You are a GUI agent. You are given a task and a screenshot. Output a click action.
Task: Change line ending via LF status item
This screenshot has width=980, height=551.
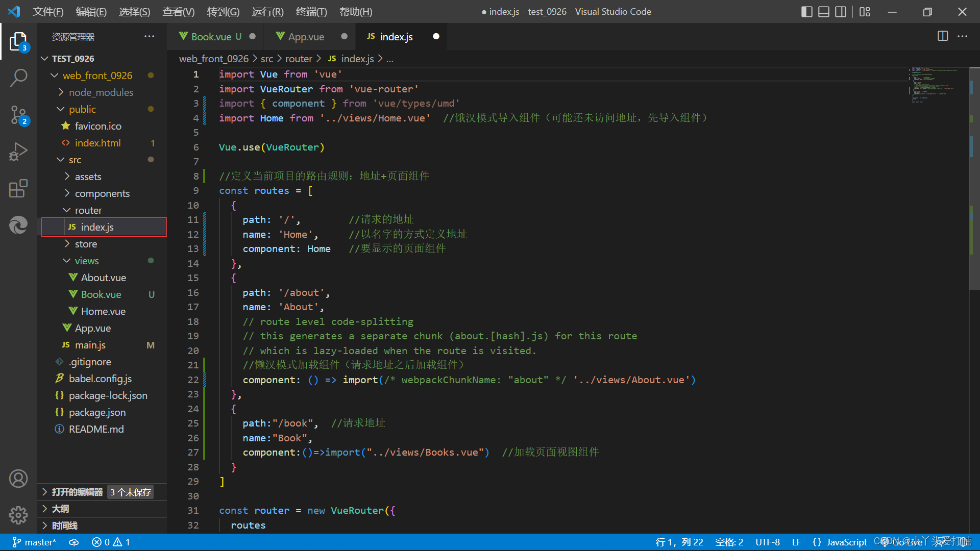pyautogui.click(x=796, y=542)
